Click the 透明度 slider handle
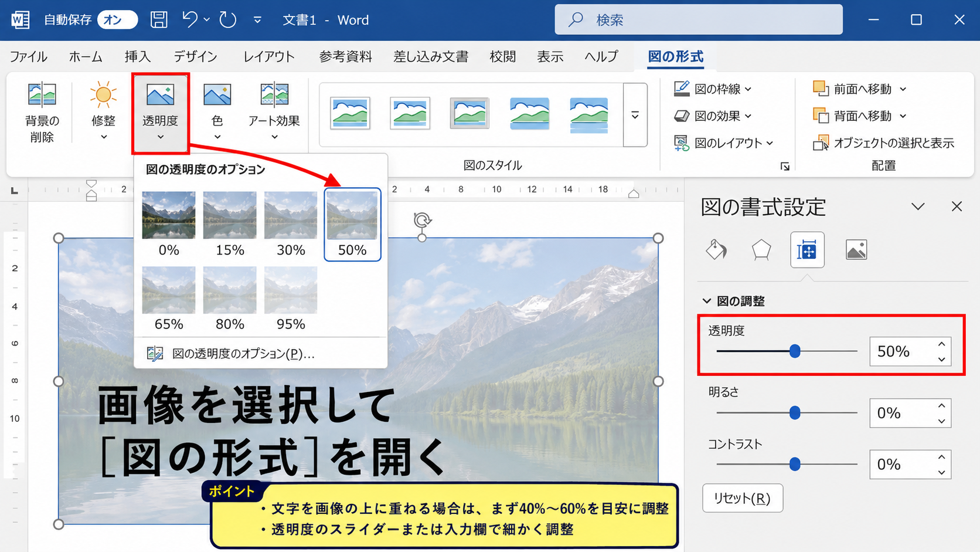The width and height of the screenshot is (980, 552). [x=795, y=351]
